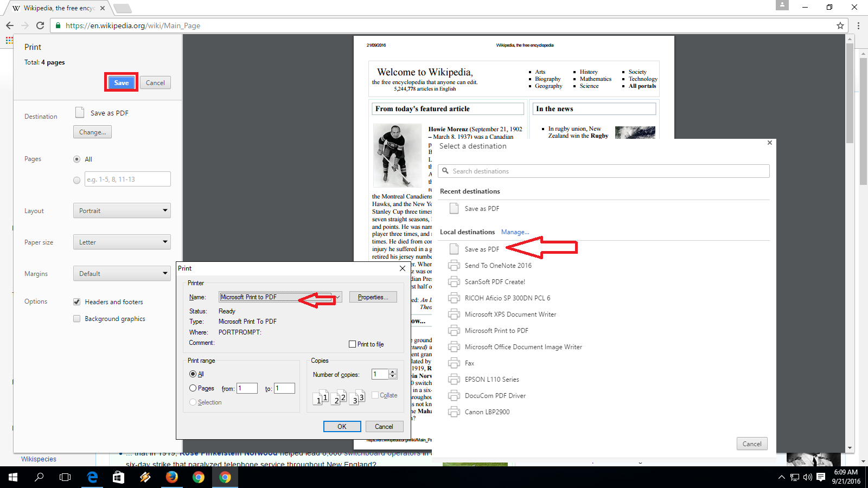Screen dimensions: 868x488
Task: Open the Windows Start menu
Action: tap(13, 477)
